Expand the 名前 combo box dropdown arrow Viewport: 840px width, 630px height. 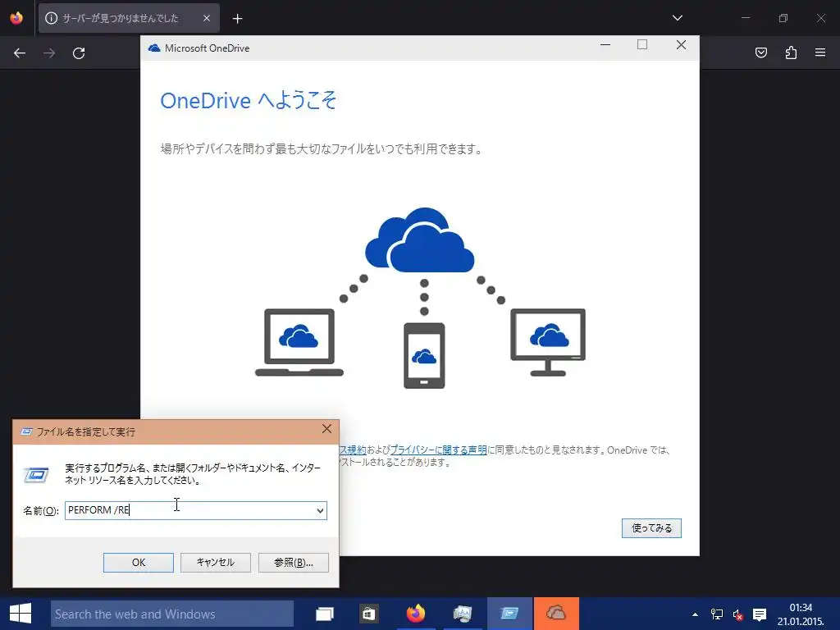[320, 510]
